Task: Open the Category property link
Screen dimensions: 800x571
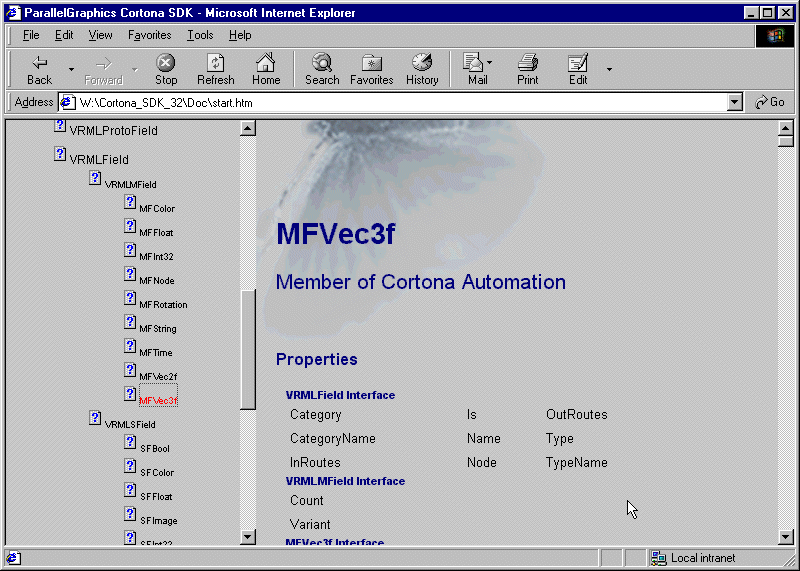Action: point(315,414)
